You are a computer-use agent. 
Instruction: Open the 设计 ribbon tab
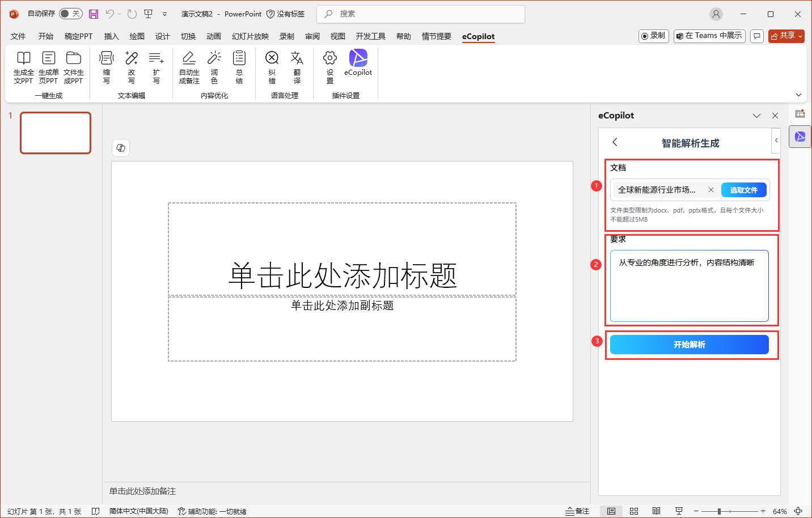pos(163,36)
